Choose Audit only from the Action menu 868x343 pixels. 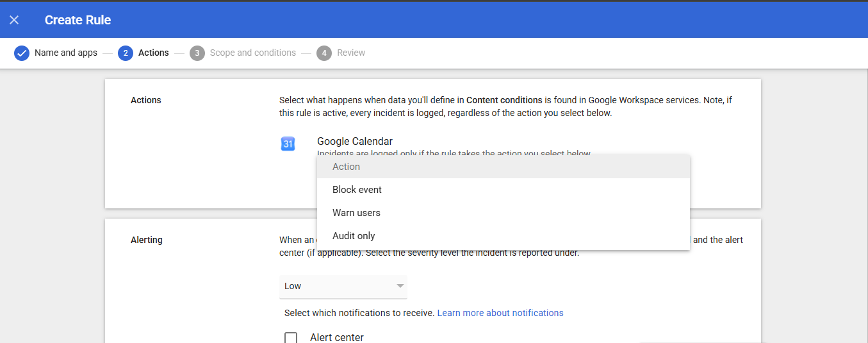(x=504, y=236)
